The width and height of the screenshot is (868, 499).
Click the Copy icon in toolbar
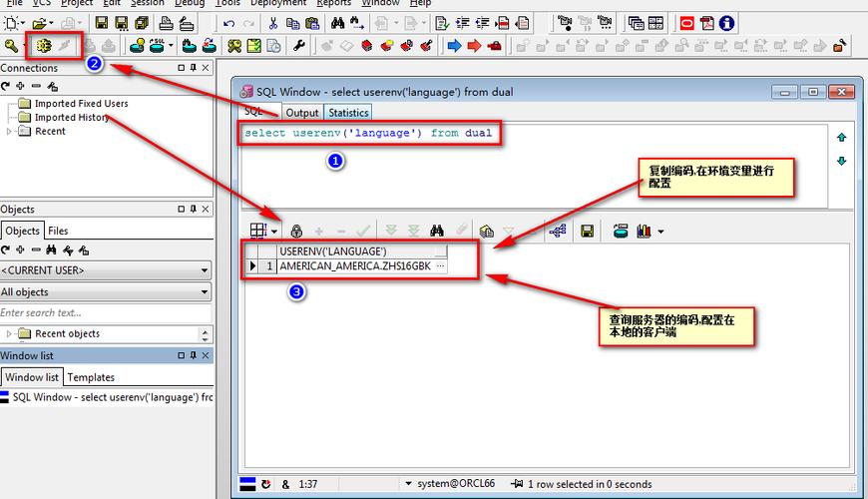point(293,23)
